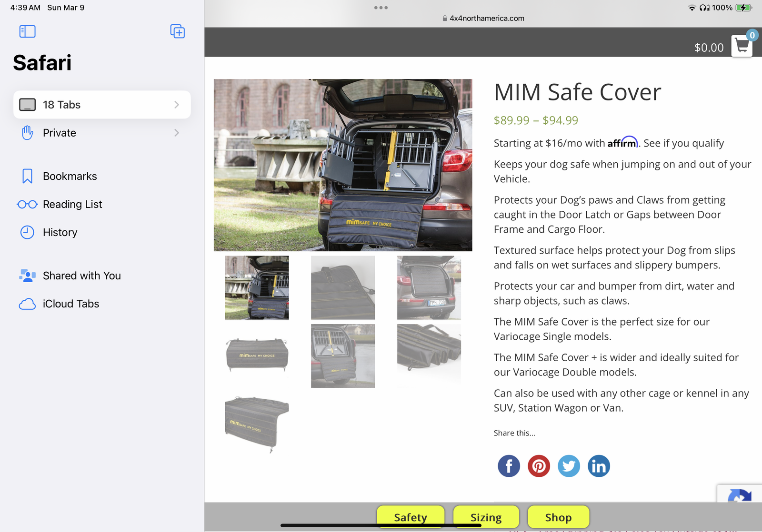Screen dimensions: 762x532
Task: Click the $0.00 cart total
Action: coord(709,48)
